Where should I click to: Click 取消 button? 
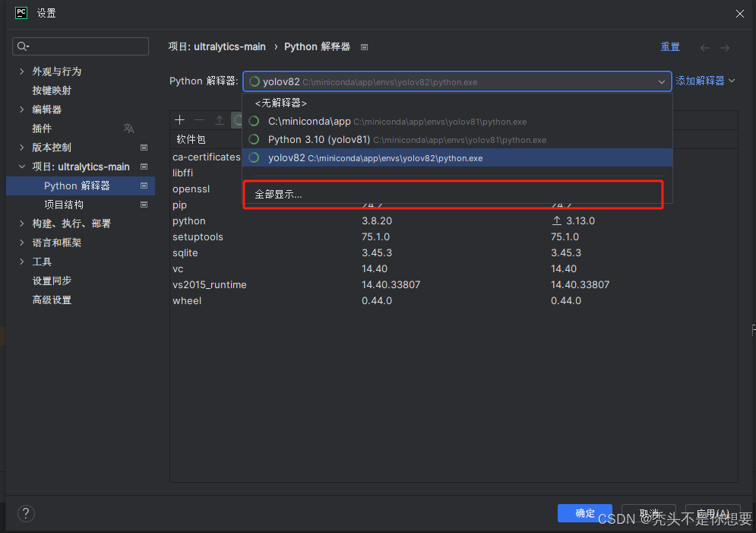click(648, 513)
